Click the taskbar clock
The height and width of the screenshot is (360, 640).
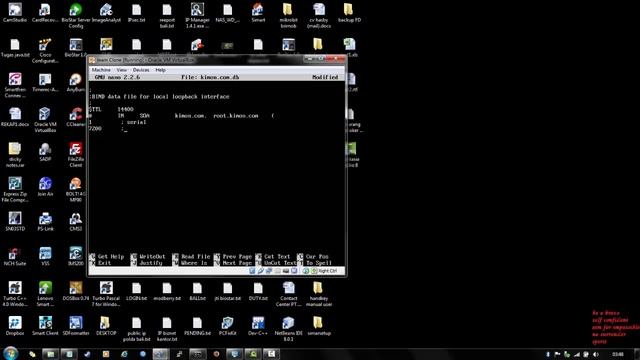click(618, 354)
